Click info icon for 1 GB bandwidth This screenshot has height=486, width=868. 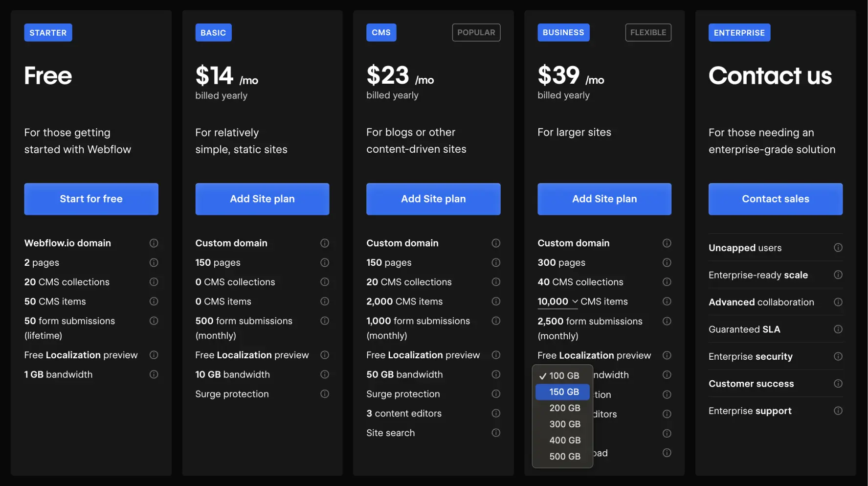[154, 374]
